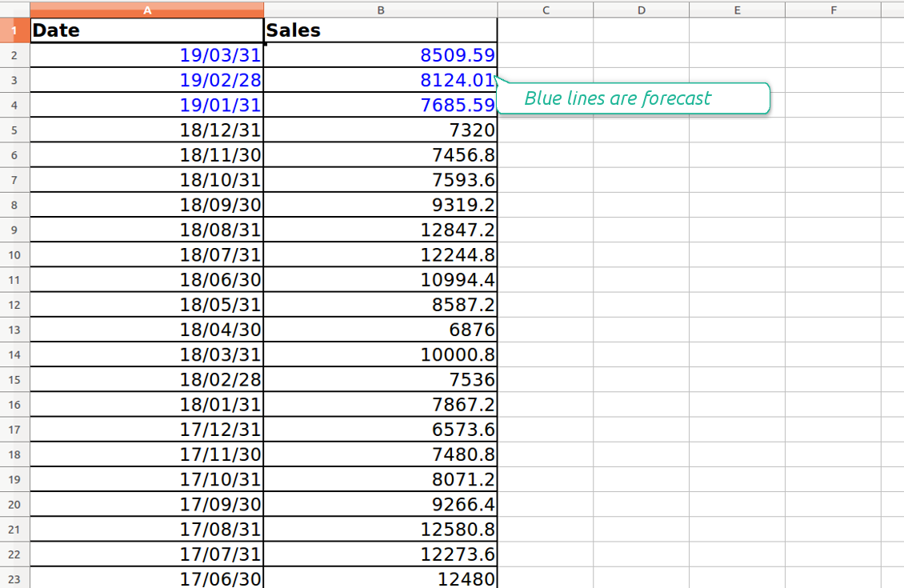The image size is (904, 588).
Task: Select column E header
Action: pyautogui.click(x=737, y=10)
